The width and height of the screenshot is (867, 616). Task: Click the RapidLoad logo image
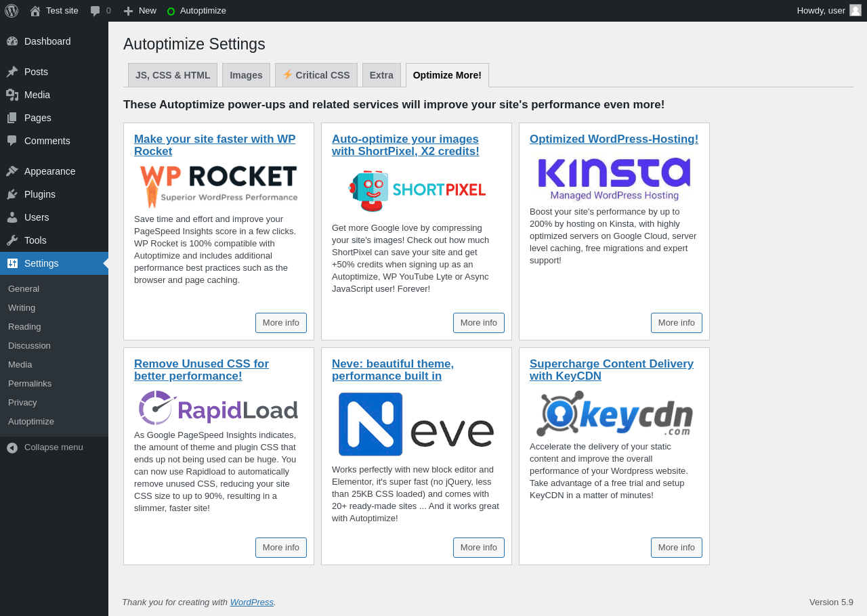(219, 408)
